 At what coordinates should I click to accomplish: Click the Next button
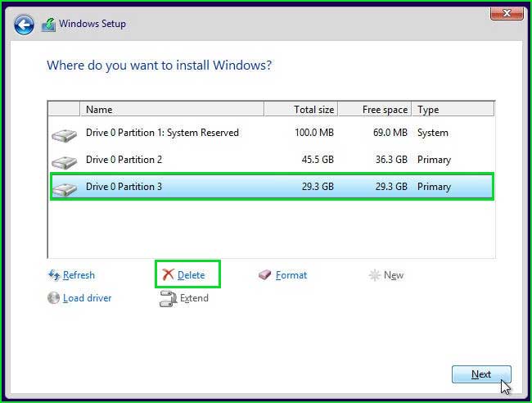click(x=481, y=374)
